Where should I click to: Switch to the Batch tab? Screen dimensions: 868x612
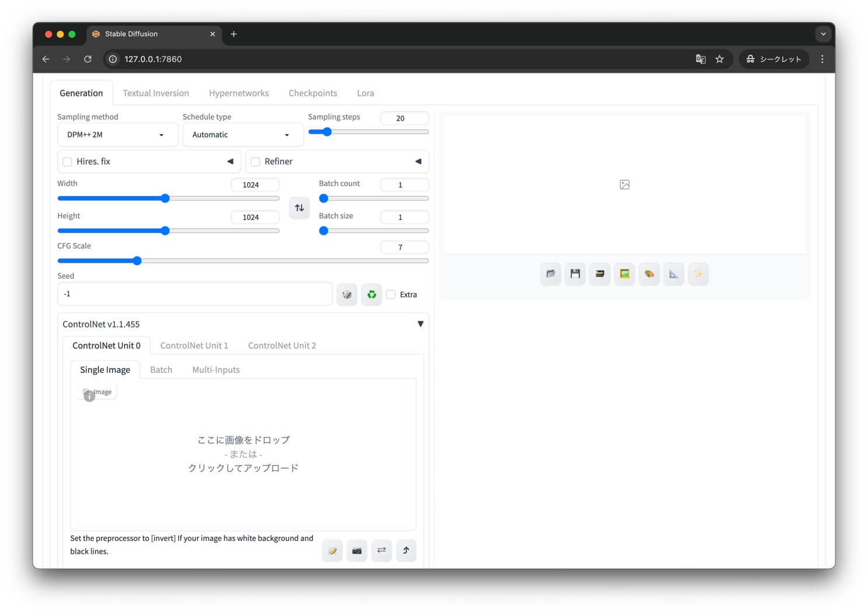[x=161, y=370]
